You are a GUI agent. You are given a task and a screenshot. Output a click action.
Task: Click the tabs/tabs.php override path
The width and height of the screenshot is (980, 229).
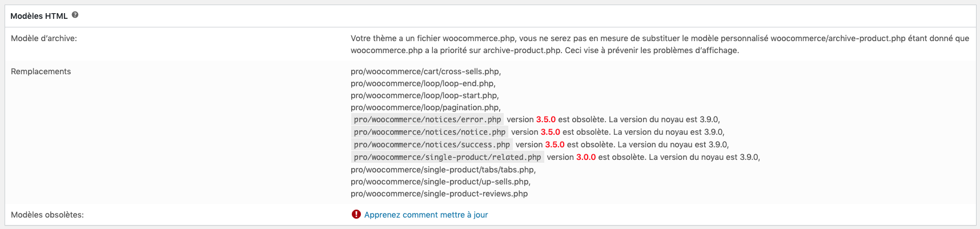pyautogui.click(x=443, y=170)
